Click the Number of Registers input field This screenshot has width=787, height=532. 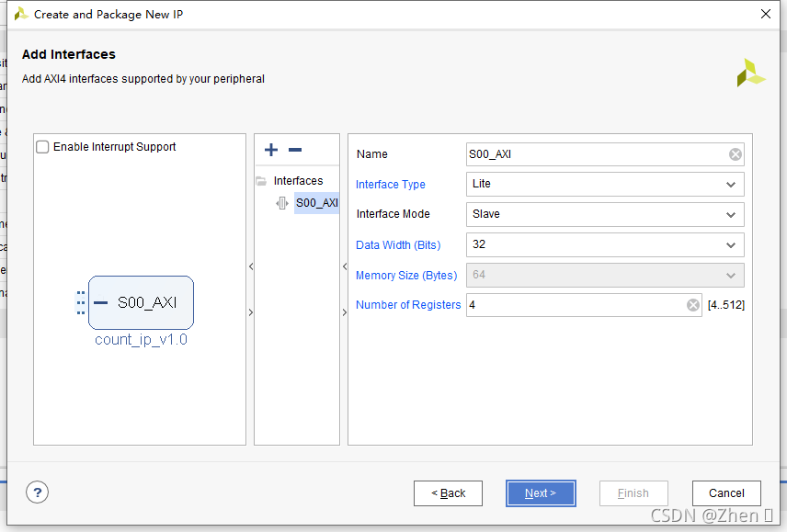(584, 305)
